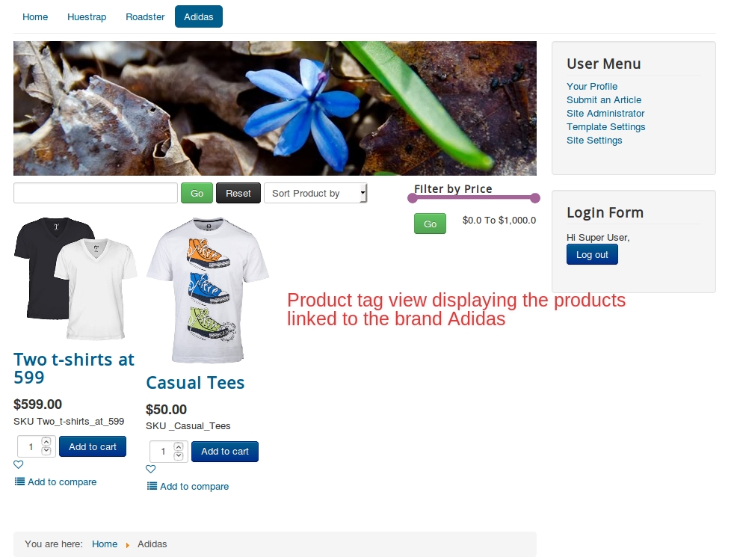Open the Sort Product by dropdown

(315, 193)
